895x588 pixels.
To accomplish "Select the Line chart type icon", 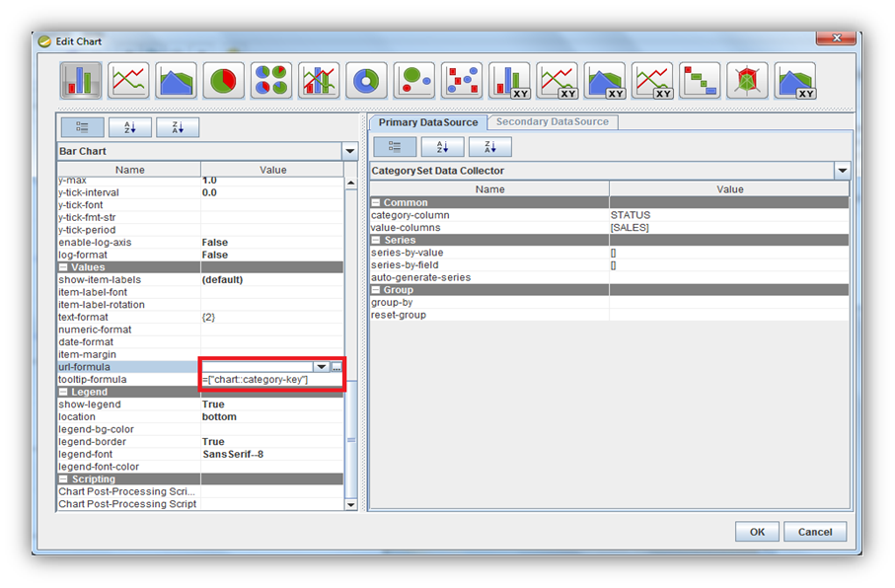I will [128, 81].
